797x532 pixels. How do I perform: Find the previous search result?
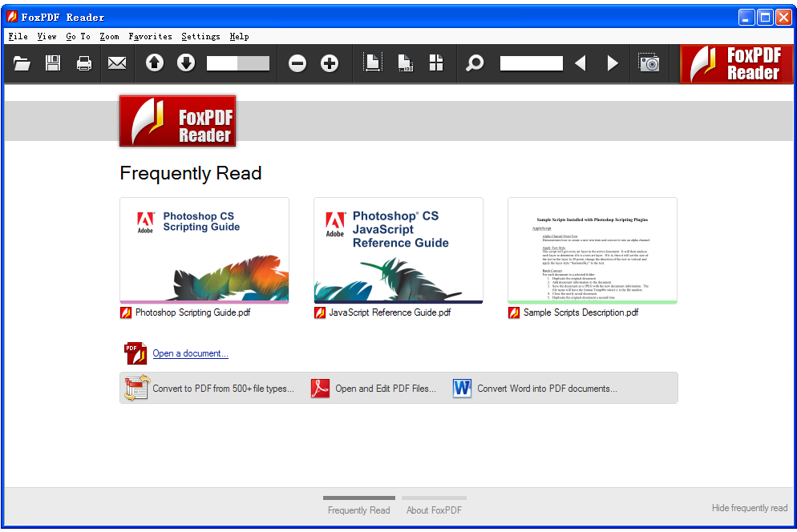581,63
